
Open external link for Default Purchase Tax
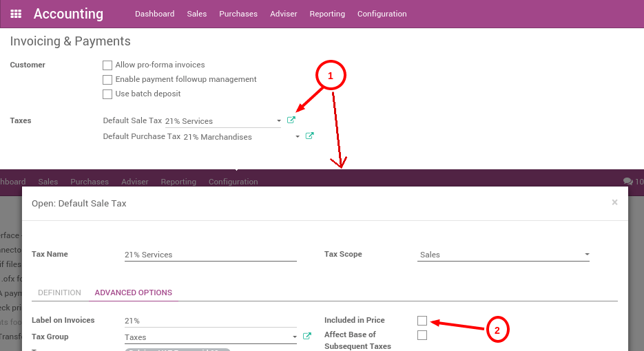(309, 136)
